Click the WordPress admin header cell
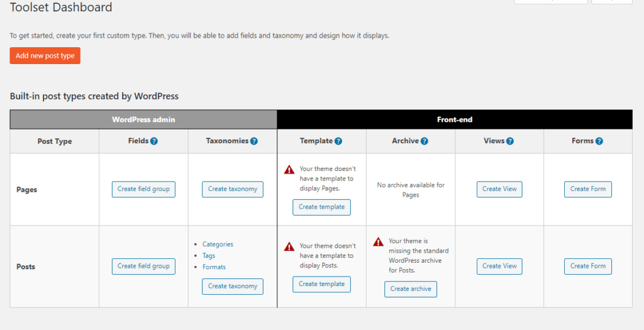This screenshot has height=330, width=644. [143, 119]
